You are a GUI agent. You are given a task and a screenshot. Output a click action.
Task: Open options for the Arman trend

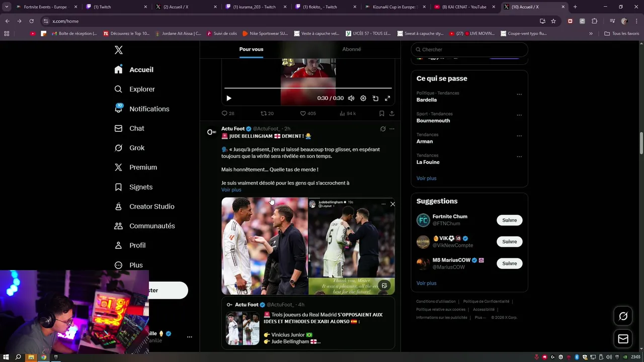pos(519,136)
